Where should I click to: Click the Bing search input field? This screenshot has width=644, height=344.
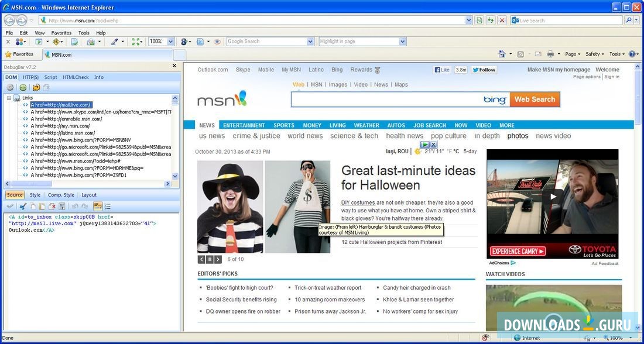tap(386, 99)
